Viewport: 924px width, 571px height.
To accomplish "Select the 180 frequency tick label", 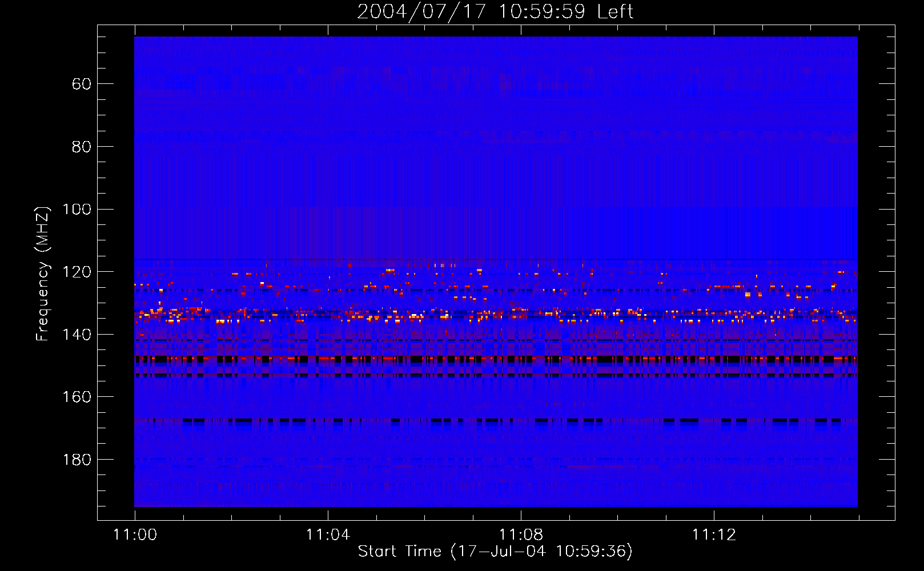I will click(77, 460).
